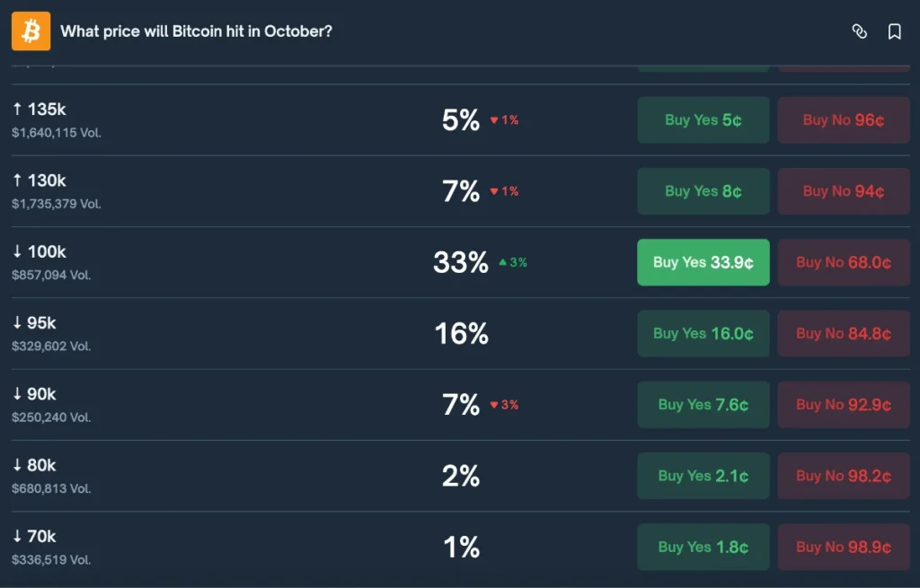Buy No at 96¢ for 135k
The height and width of the screenshot is (588, 920).
(843, 119)
